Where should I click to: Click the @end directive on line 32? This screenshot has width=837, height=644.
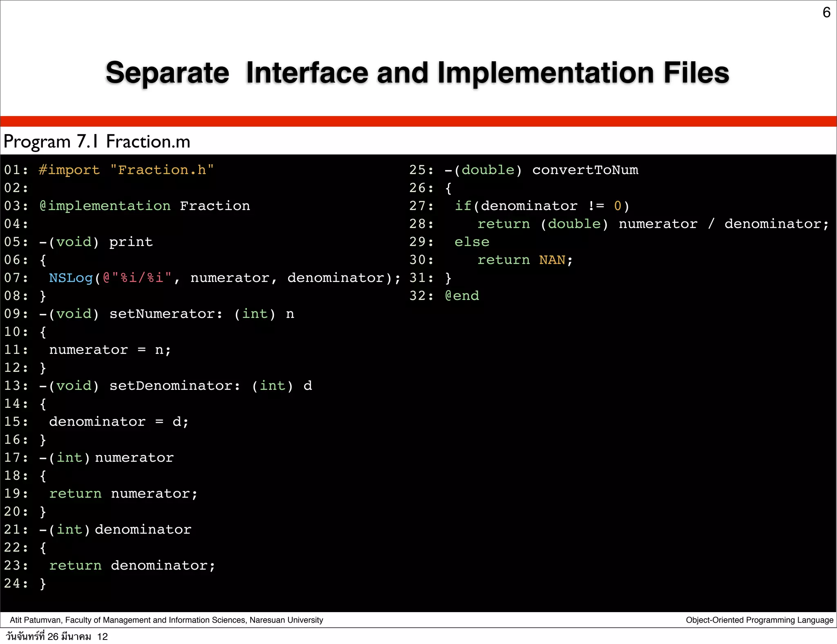pyautogui.click(x=462, y=296)
